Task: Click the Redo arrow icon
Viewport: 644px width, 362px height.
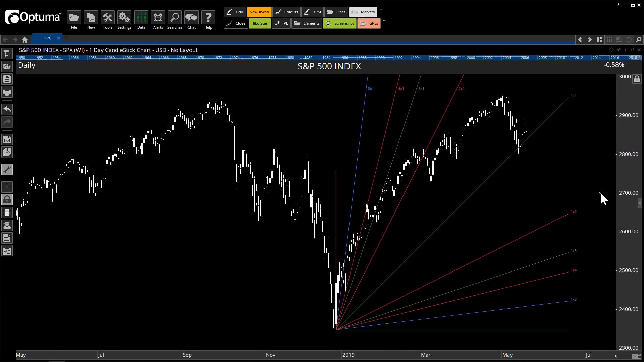Action: [7, 122]
